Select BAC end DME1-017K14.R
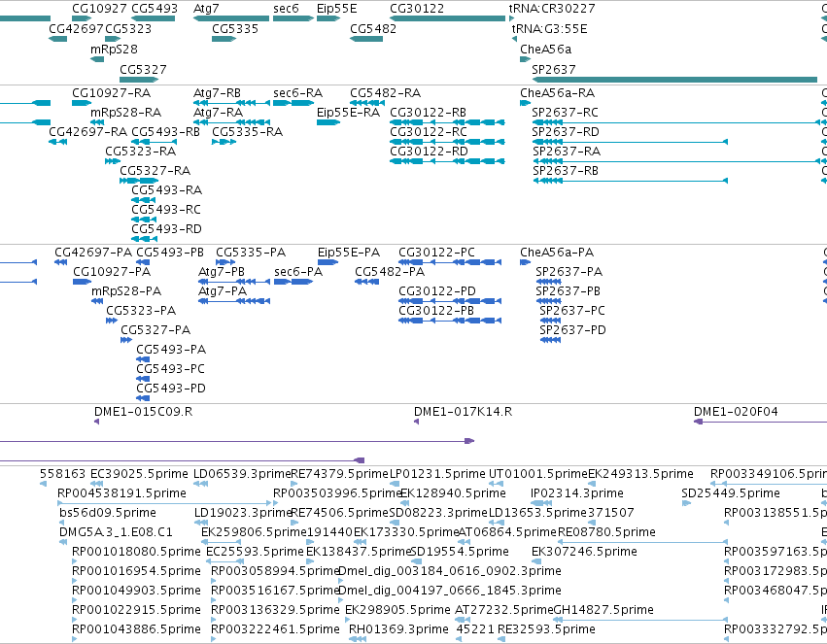 click(416, 422)
